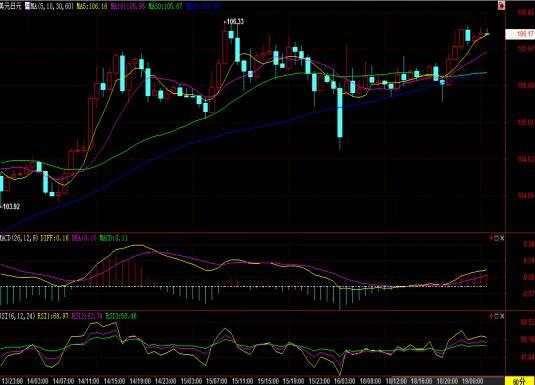Maximize the RSI indicator panel
The height and width of the screenshot is (385, 535).
[496, 316]
